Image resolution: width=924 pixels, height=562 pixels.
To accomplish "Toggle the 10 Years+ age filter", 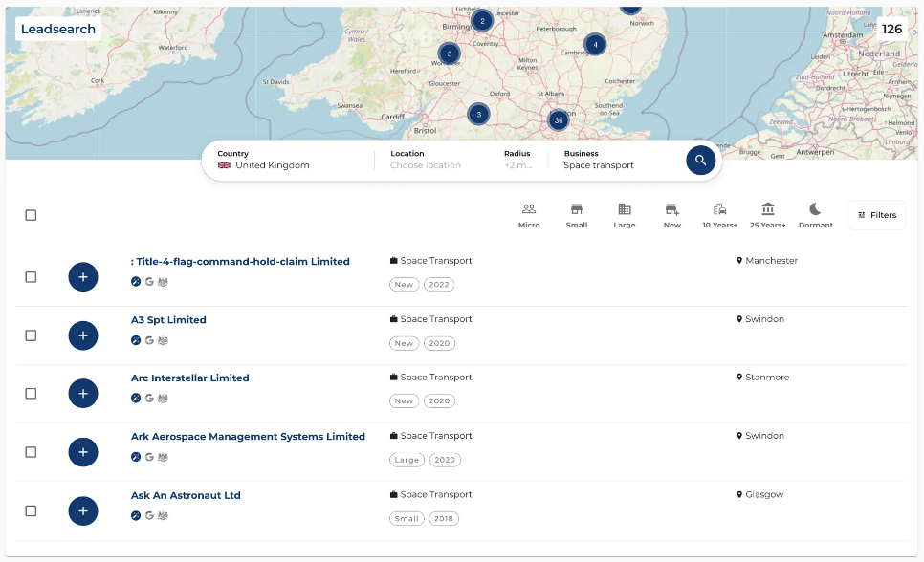I will click(x=719, y=216).
